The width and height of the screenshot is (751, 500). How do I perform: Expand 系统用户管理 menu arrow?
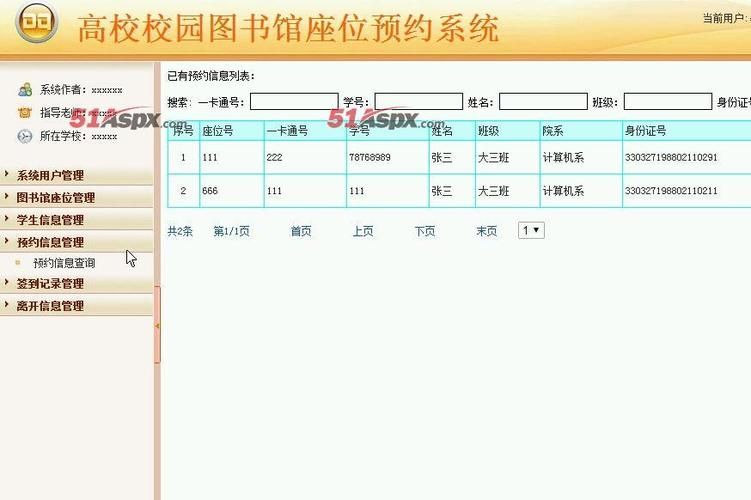pos(7,174)
